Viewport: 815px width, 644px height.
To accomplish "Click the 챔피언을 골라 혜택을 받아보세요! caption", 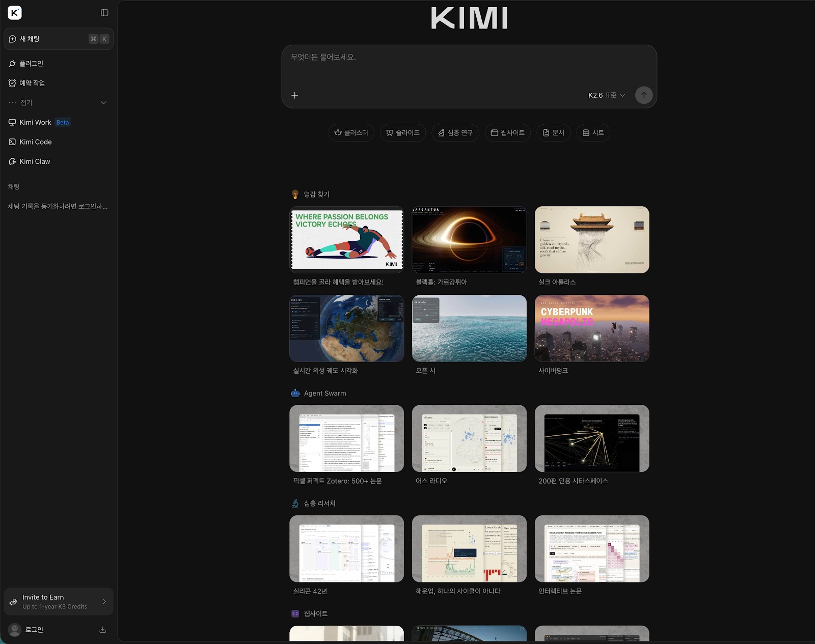I will (x=338, y=282).
